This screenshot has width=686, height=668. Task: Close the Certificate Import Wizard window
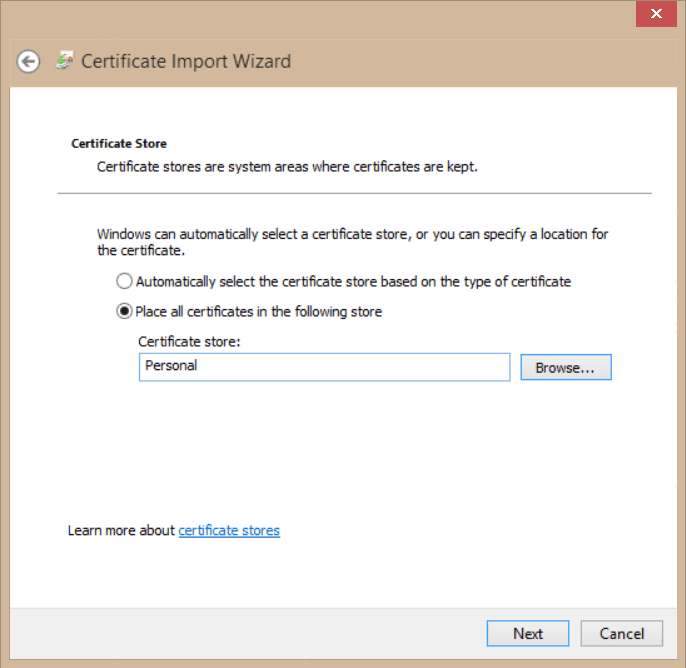(656, 14)
